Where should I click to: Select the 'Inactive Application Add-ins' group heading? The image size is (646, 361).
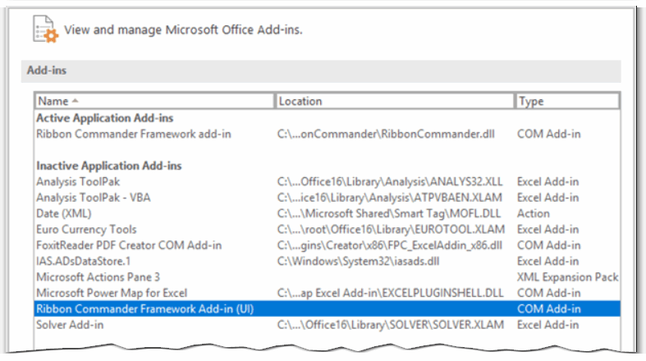tap(109, 166)
